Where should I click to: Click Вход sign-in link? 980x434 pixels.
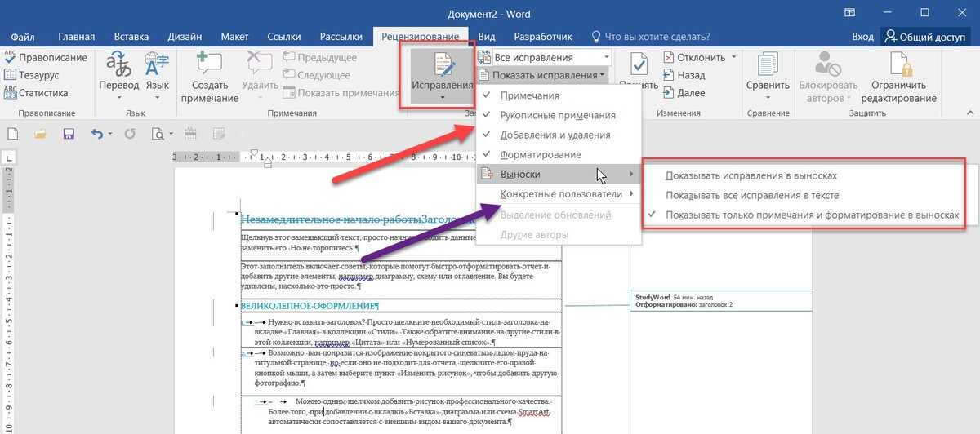click(x=862, y=37)
